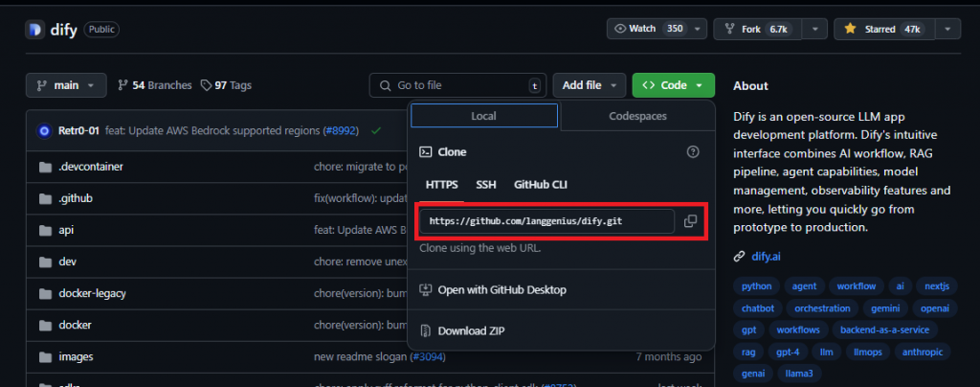Star toggle: click the Starred 47k button
Image resolution: width=980 pixels, height=387 pixels.
coord(884,30)
